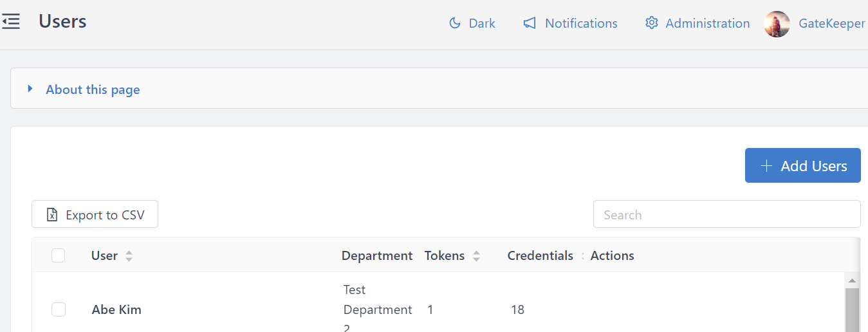The image size is (868, 332).
Task: Click the plus icon on Add Users
Action: pos(766,166)
